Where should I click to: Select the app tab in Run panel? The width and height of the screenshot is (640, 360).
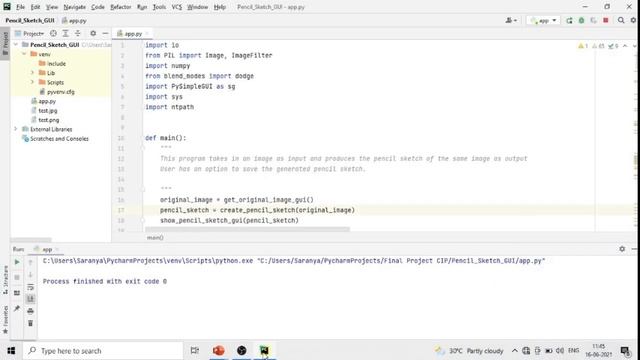tap(47, 249)
